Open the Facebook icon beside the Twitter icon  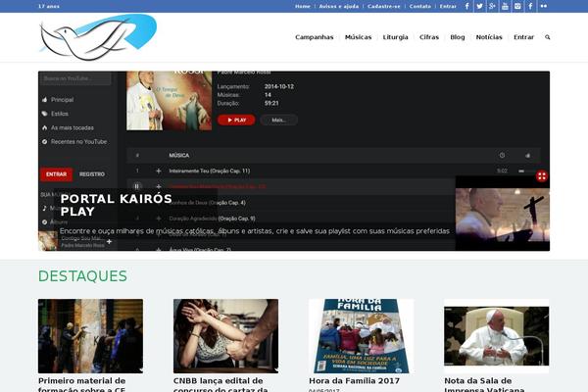(466, 6)
